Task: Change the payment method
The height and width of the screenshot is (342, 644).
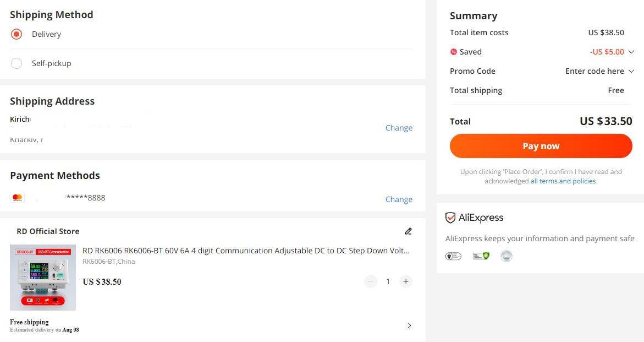Action: pos(399,199)
